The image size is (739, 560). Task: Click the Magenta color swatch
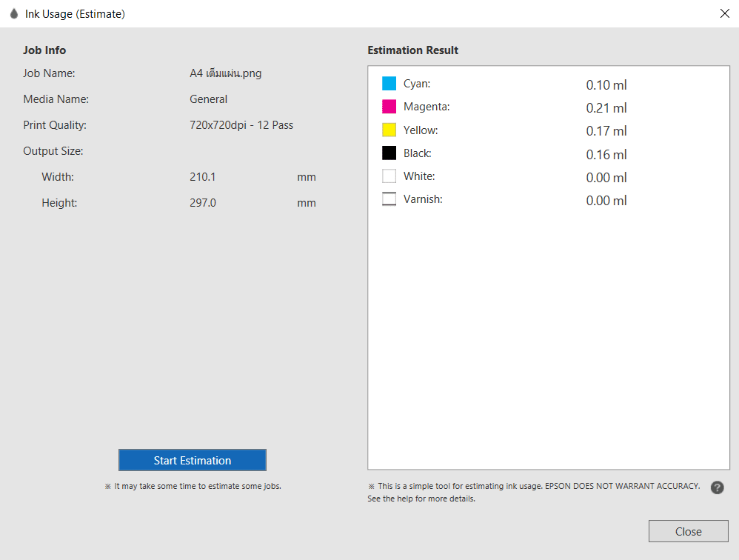(389, 107)
